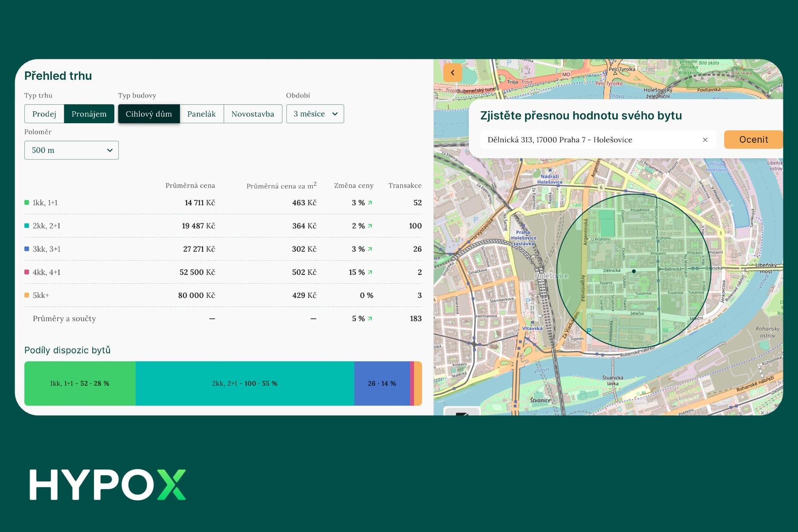Click the HYPOX logo

(108, 485)
